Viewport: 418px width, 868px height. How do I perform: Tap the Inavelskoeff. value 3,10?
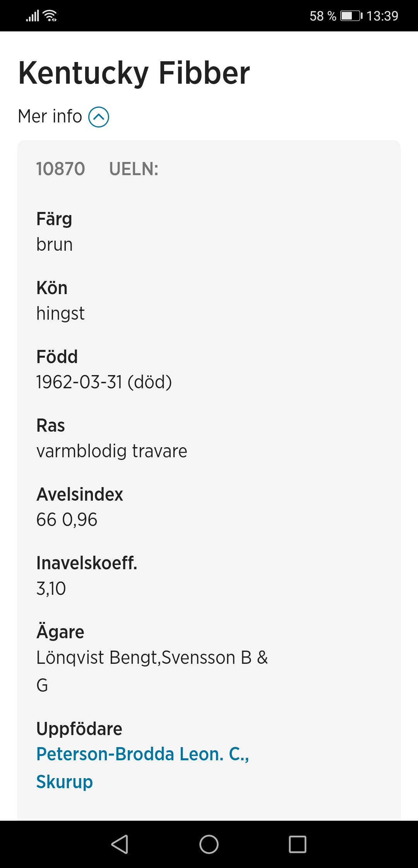click(51, 589)
